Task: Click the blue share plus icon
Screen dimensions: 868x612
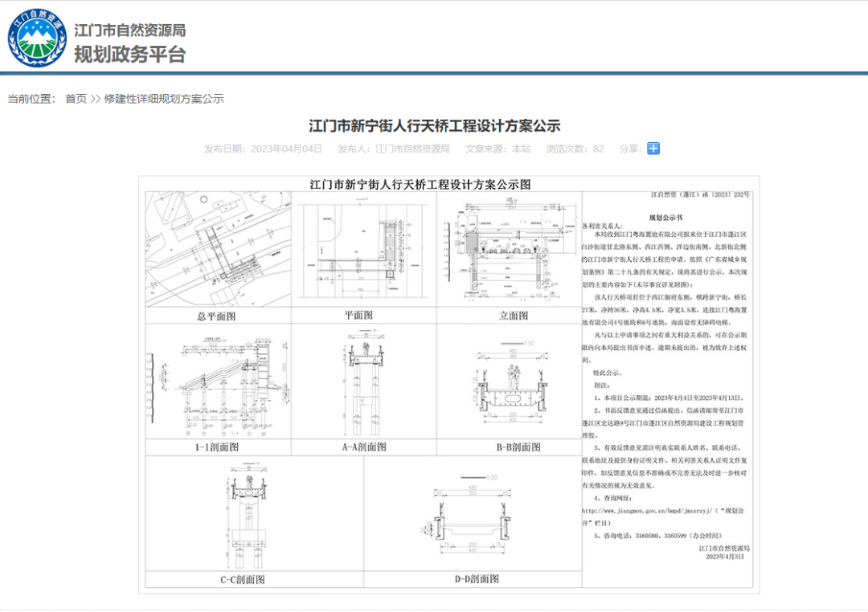Action: pos(653,149)
